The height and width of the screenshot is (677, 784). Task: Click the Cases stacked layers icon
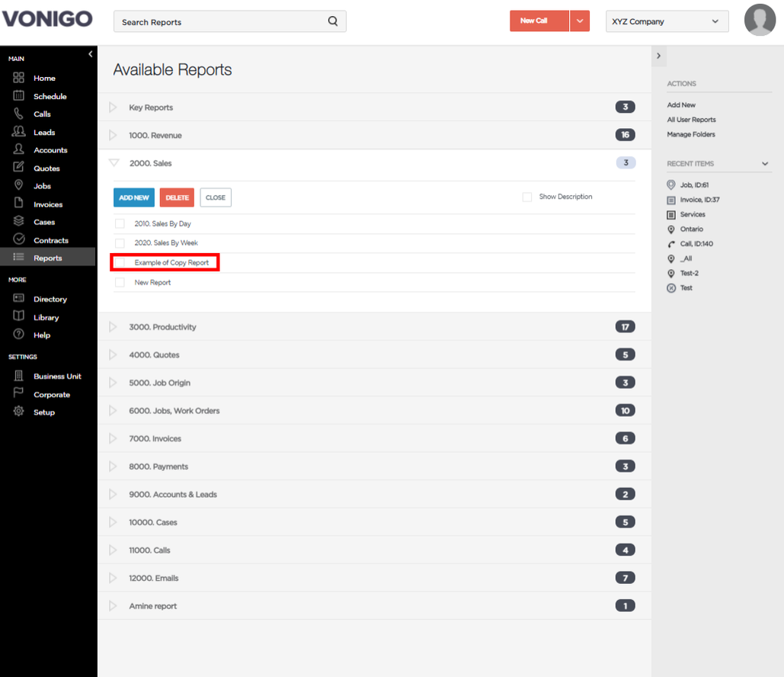coord(18,221)
